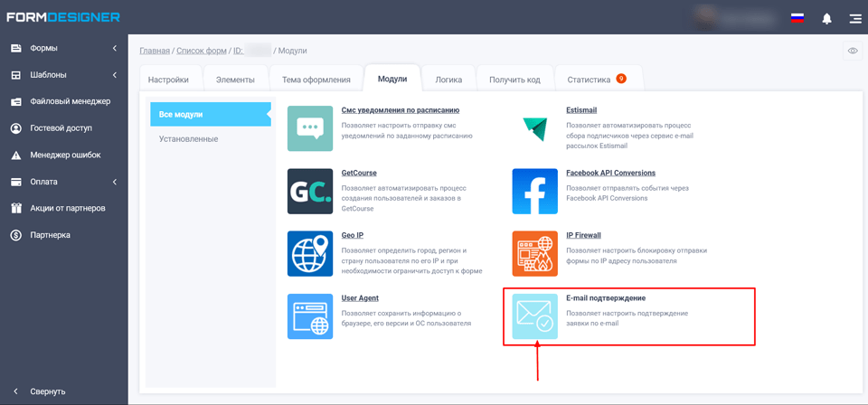The height and width of the screenshot is (405, 868).
Task: Expand the Формы sidebar menu
Action: (63, 48)
